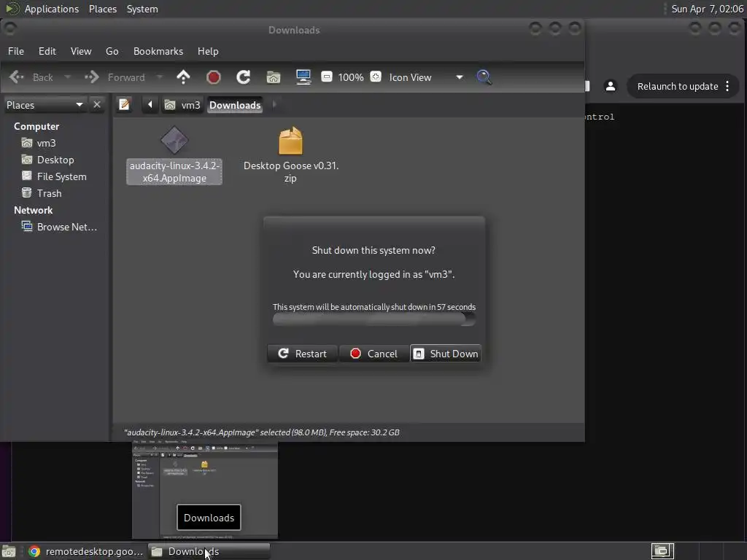
Task: Click the shutdown countdown progress bar
Action: (x=374, y=319)
